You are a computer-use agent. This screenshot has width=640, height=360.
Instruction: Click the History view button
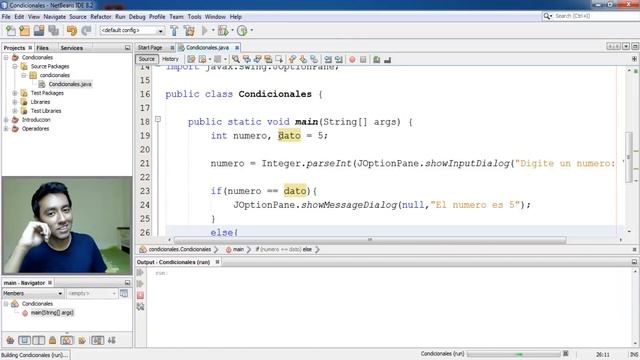point(170,59)
